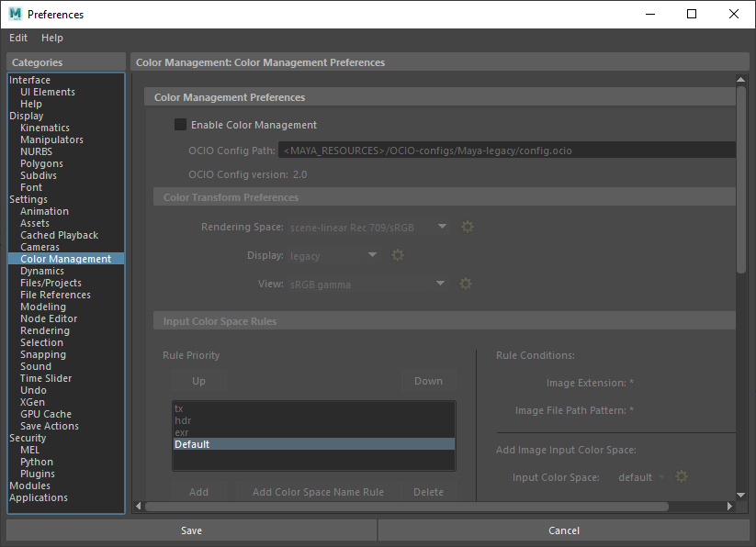Click the gear icon beside Display
Viewport: 756px width, 547px height.
(x=397, y=255)
